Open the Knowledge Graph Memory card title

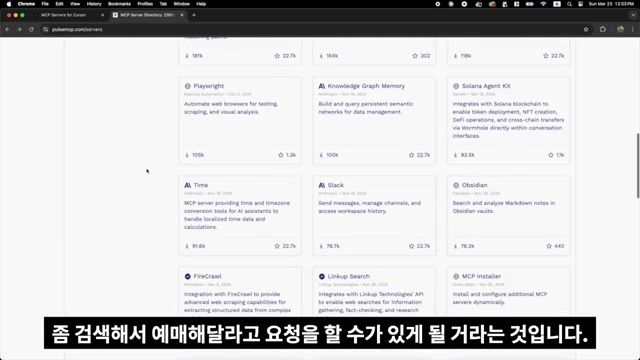tap(366, 86)
